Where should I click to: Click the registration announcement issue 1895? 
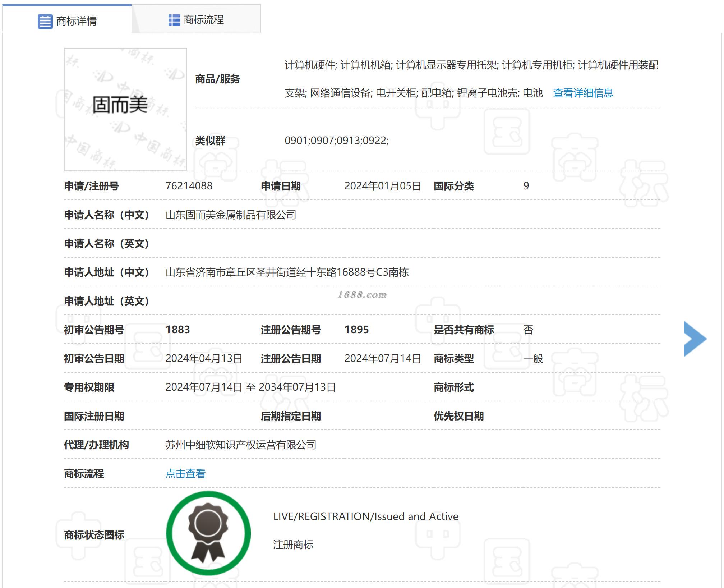(356, 330)
